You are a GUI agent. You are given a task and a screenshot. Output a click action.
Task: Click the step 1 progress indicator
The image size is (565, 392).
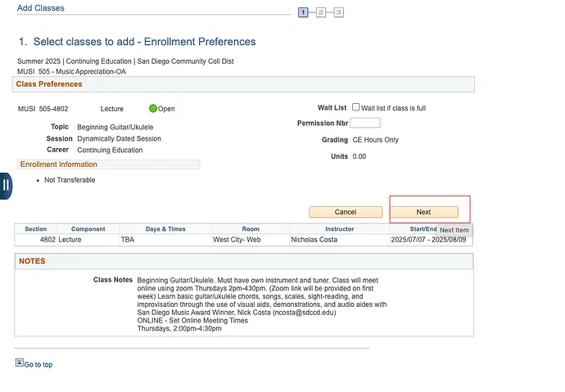click(x=303, y=12)
